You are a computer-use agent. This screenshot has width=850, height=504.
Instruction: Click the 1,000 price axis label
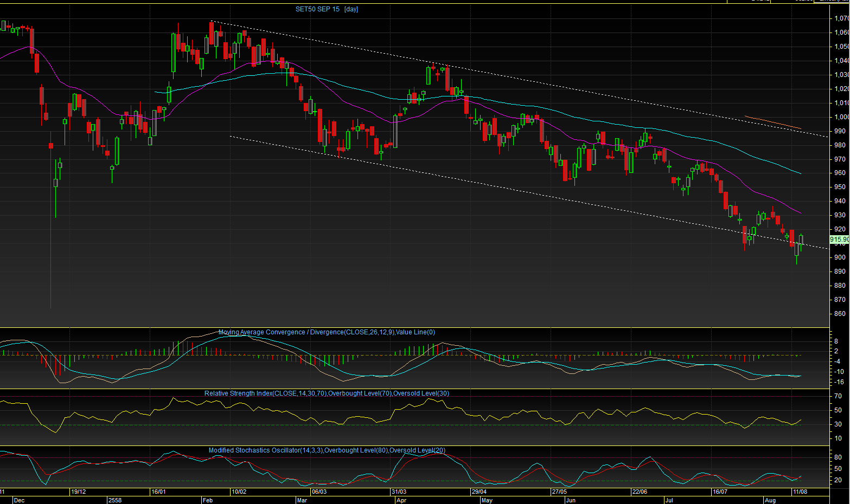click(842, 117)
